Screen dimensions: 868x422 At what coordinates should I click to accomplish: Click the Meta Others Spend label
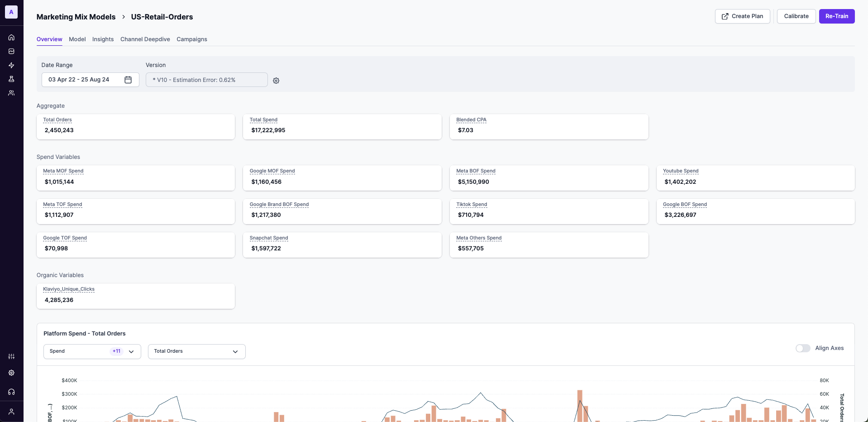coord(479,238)
